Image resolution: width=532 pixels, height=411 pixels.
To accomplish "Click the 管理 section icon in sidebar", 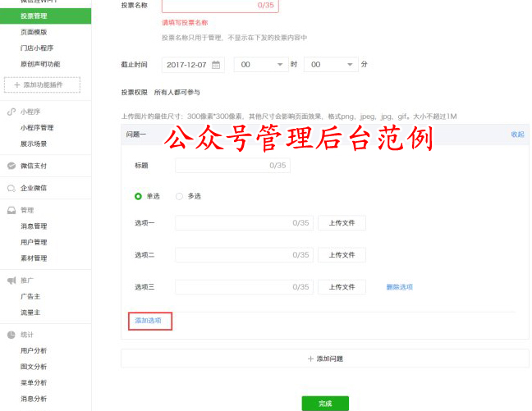I will pos(11,210).
